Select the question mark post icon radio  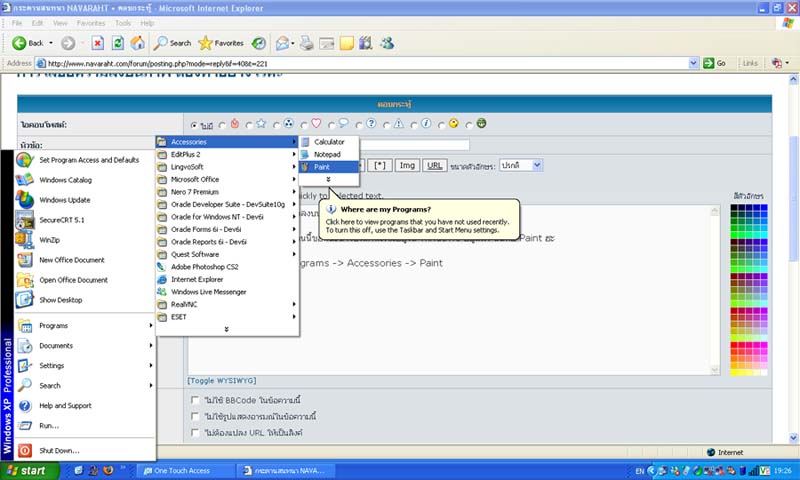pos(359,125)
